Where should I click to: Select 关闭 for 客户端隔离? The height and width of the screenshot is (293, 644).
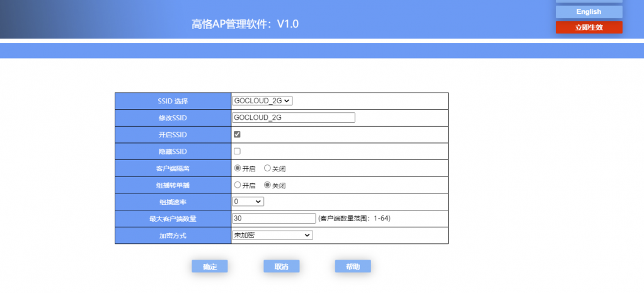[x=267, y=168]
